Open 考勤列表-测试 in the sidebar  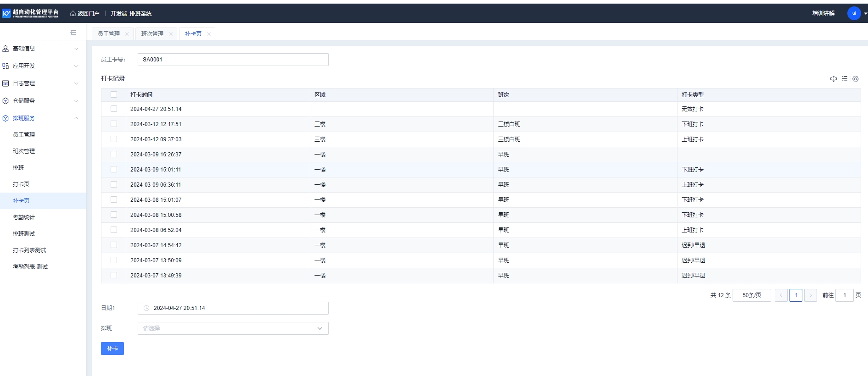tap(30, 267)
